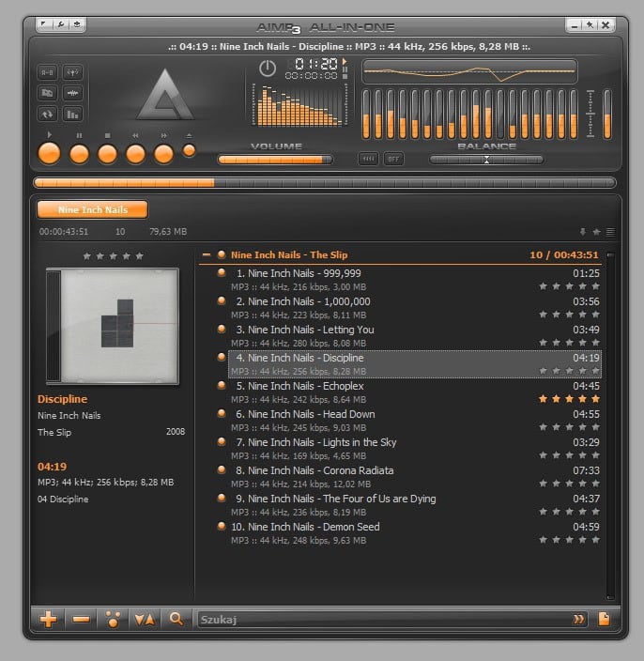Collapse the Nine Inch Nails - The Slip group

click(x=207, y=254)
